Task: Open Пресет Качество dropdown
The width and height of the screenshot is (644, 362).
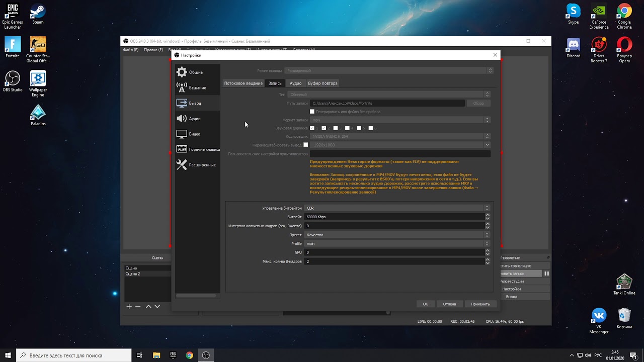Action: click(397, 235)
